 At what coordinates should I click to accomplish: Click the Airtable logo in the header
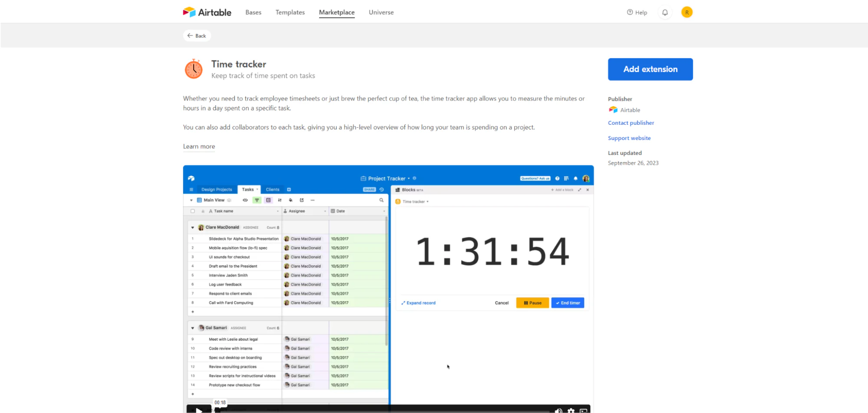coord(207,12)
